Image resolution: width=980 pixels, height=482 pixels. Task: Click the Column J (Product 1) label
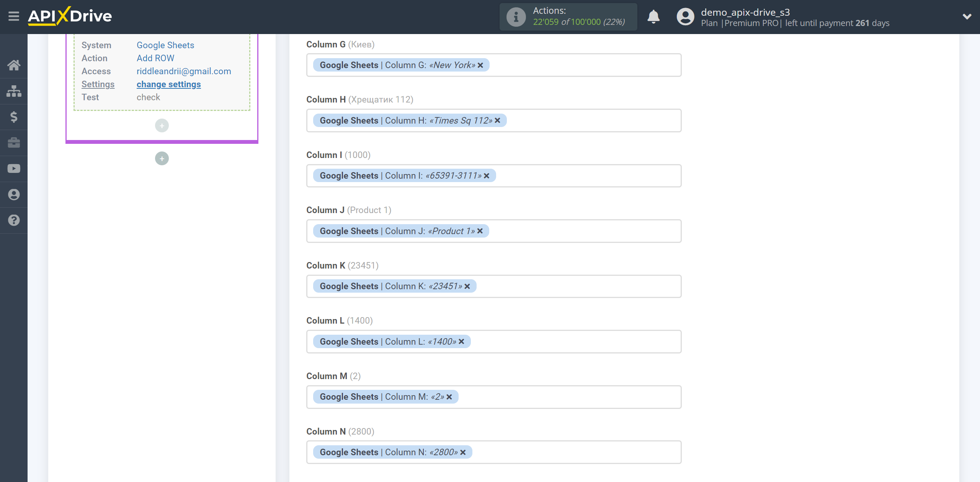click(349, 210)
